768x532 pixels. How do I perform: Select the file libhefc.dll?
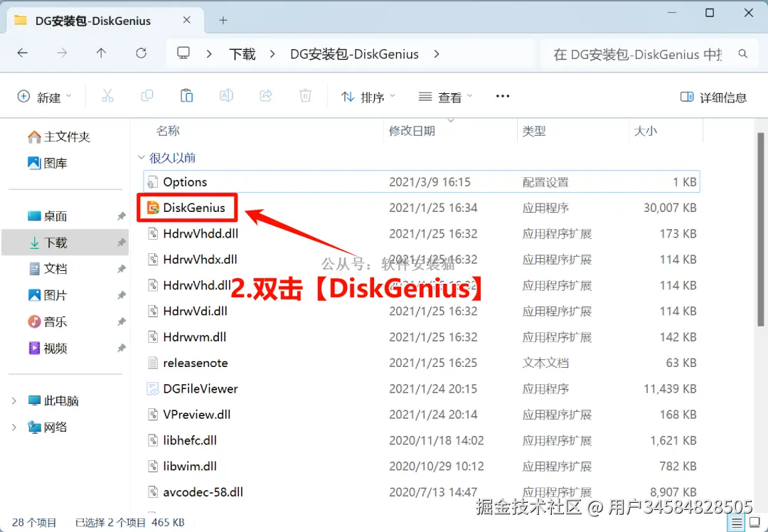pyautogui.click(x=190, y=440)
